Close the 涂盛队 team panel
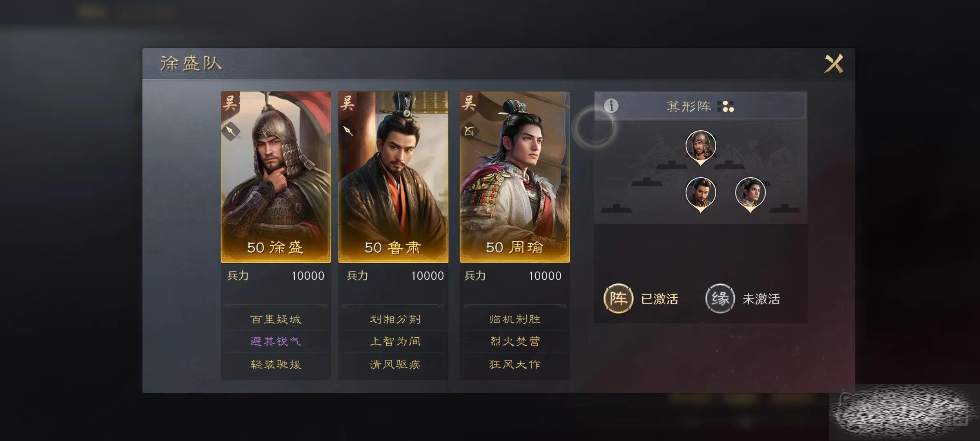This screenshot has width=980, height=441. coord(833,64)
